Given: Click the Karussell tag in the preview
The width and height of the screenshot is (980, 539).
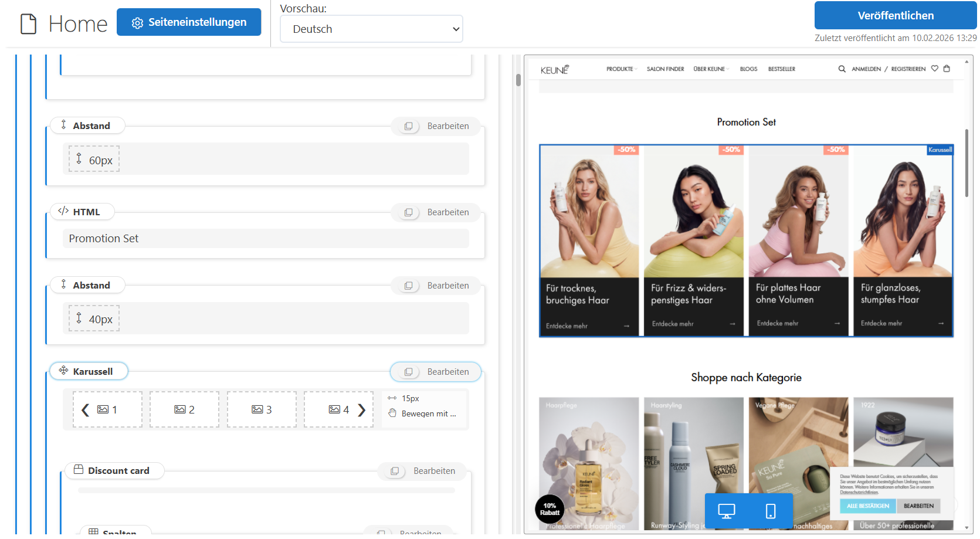Looking at the screenshot, I should tap(940, 150).
